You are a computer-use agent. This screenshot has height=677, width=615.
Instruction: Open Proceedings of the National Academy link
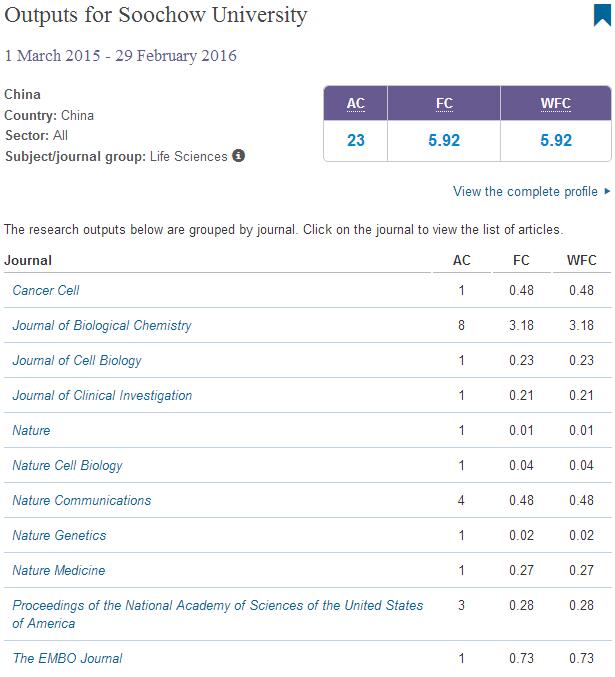[x=217, y=605]
